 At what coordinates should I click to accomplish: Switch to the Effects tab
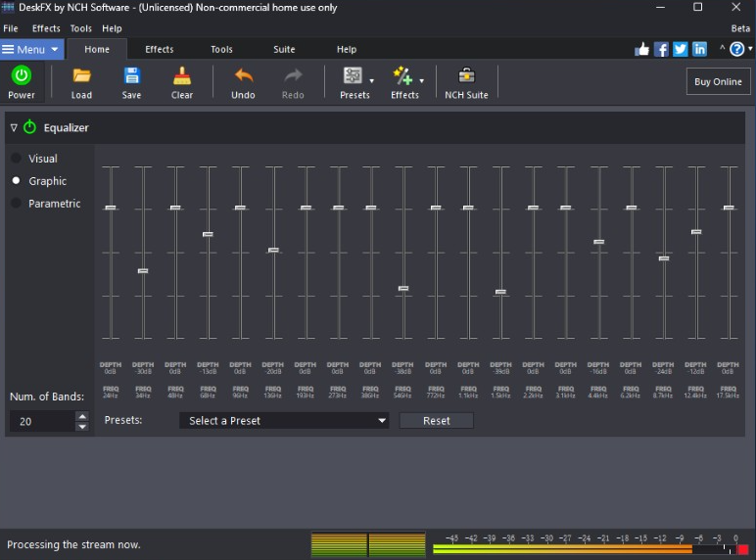pos(159,49)
